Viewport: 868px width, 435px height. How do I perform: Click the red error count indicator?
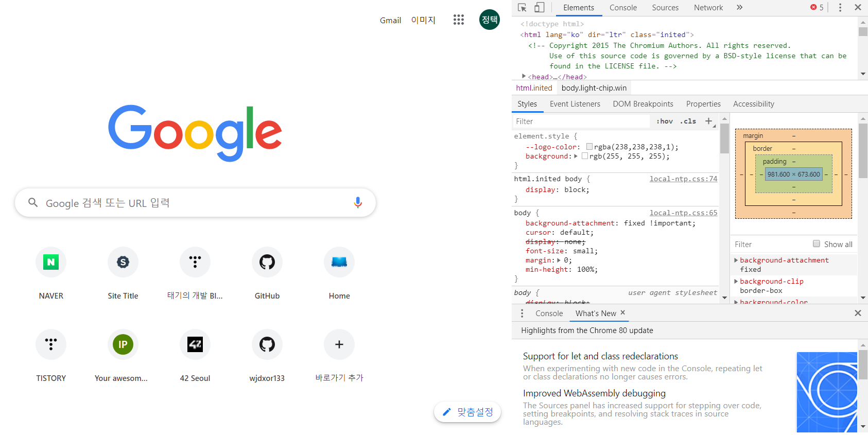click(x=817, y=7)
